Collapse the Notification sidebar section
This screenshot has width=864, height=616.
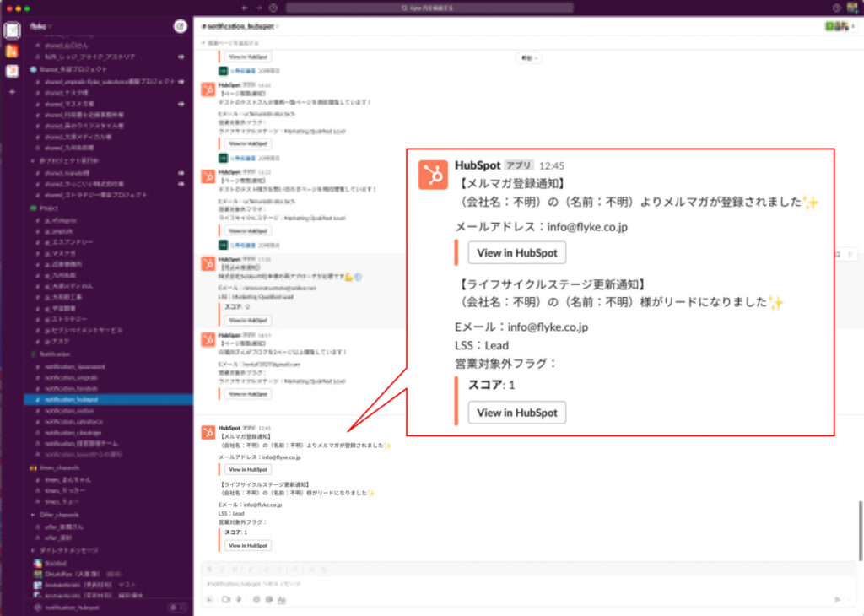(x=55, y=354)
